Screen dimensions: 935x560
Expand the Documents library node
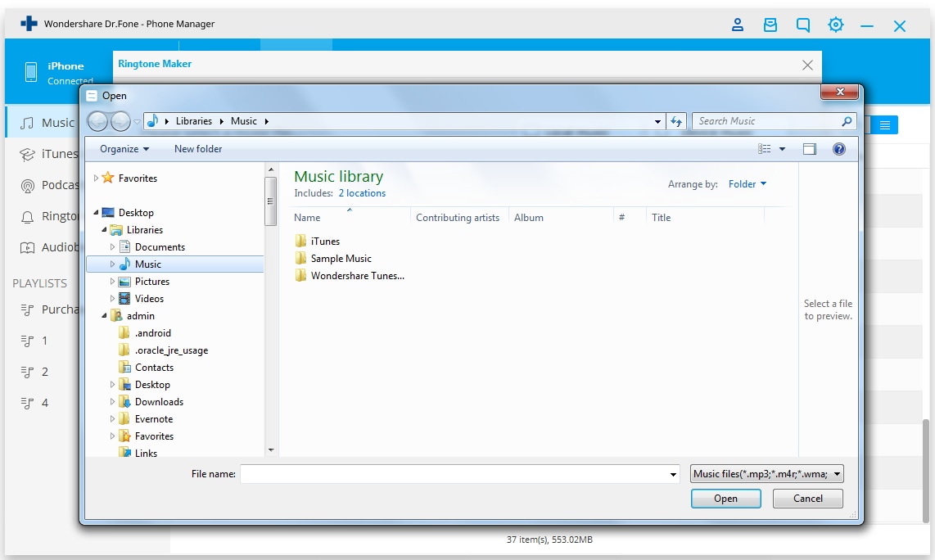112,247
